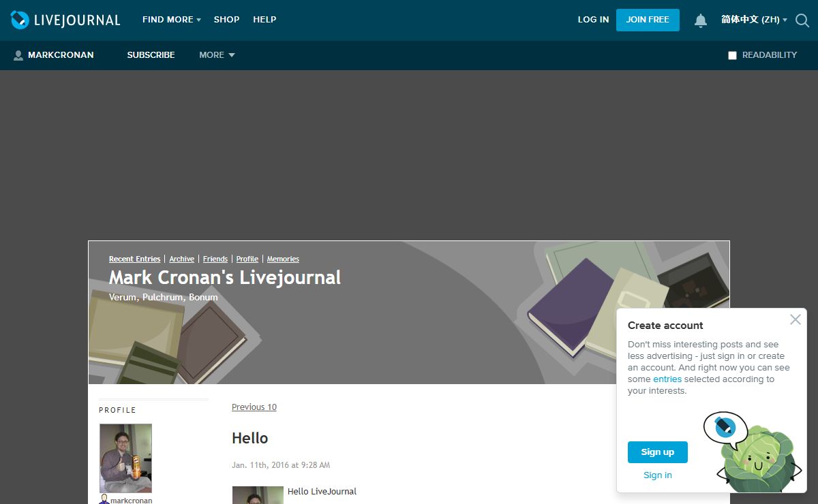Viewport: 818px width, 504px height.
Task: Open the Hello post title
Action: click(x=250, y=438)
